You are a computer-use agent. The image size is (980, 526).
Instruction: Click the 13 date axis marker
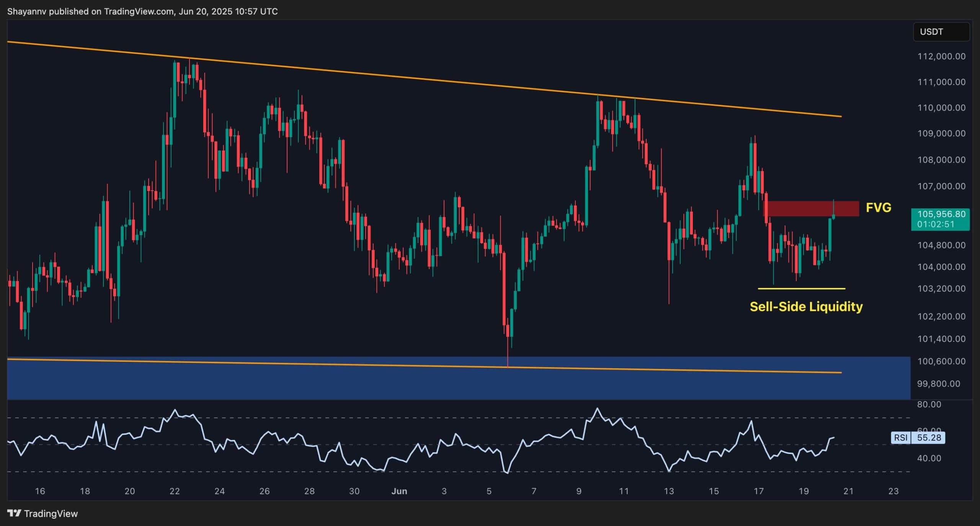[668, 491]
